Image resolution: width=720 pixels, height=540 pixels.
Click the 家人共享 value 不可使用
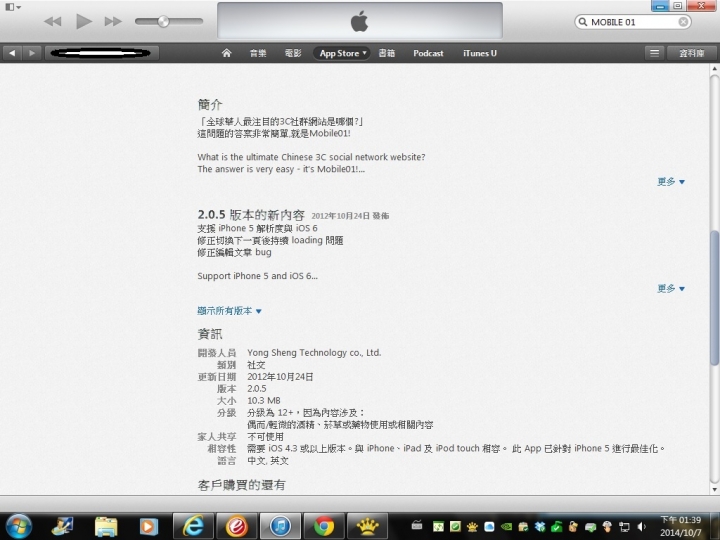click(x=265, y=437)
